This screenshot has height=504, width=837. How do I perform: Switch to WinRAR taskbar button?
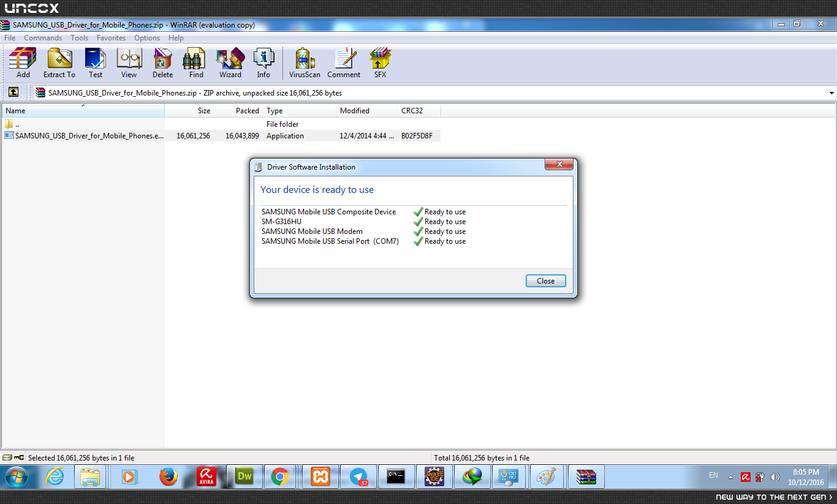point(586,476)
